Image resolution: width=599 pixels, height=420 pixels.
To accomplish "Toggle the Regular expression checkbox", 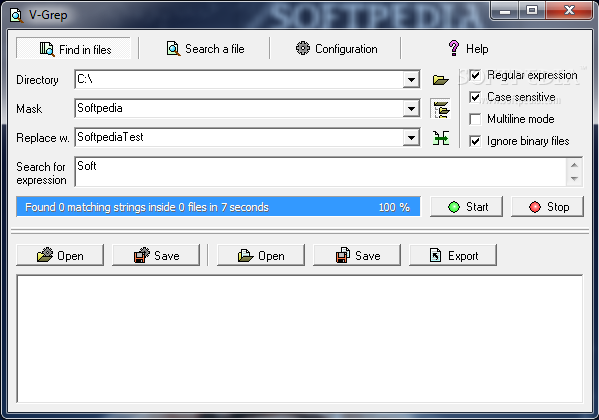I will (x=475, y=75).
